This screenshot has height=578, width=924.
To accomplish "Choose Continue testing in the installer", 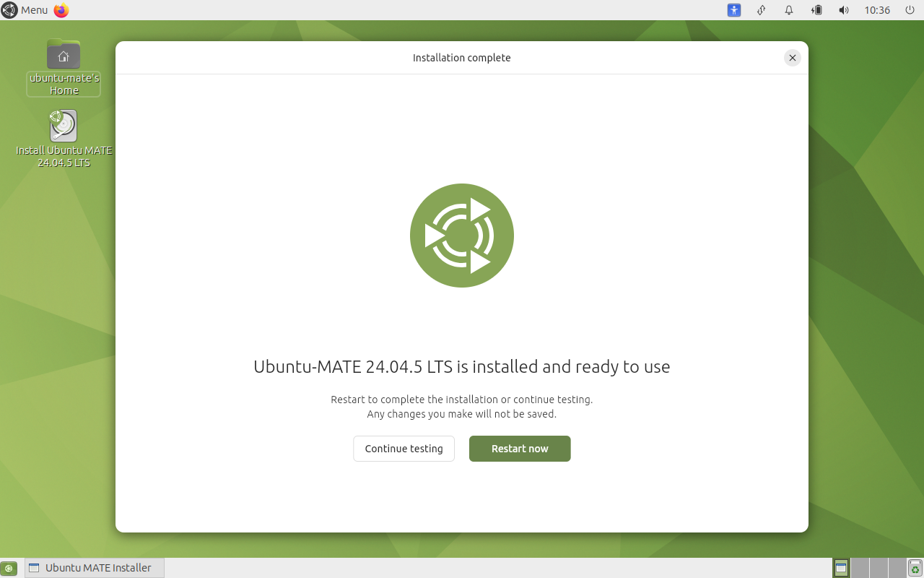I will click(404, 449).
